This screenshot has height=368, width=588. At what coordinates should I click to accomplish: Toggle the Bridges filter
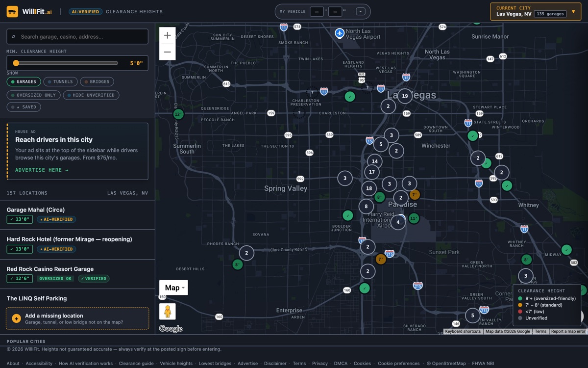(x=97, y=82)
